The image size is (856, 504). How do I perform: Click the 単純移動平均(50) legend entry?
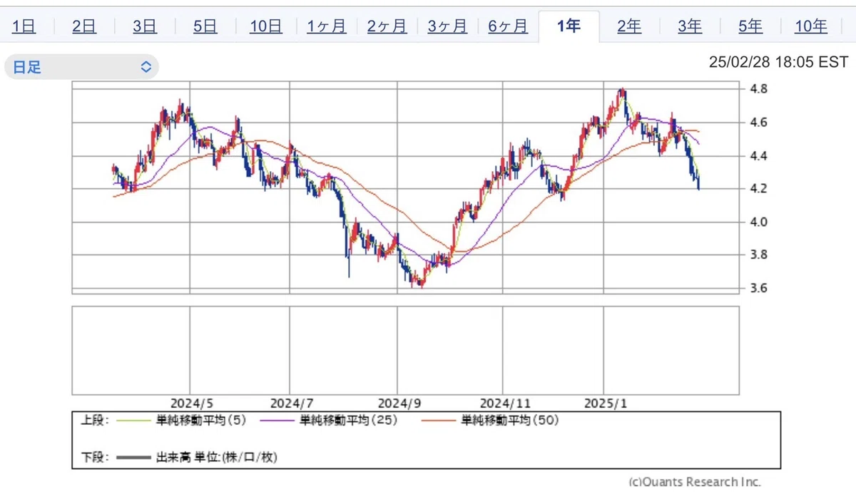coord(490,421)
